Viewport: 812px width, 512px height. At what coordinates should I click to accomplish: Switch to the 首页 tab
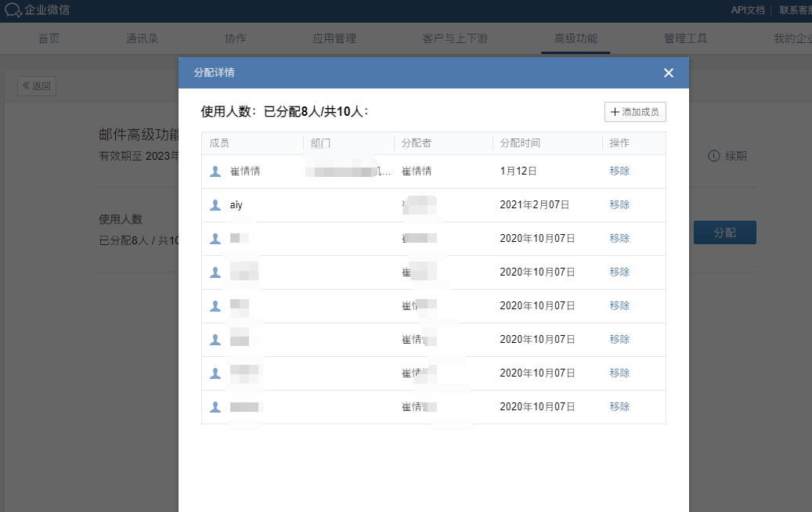point(49,37)
